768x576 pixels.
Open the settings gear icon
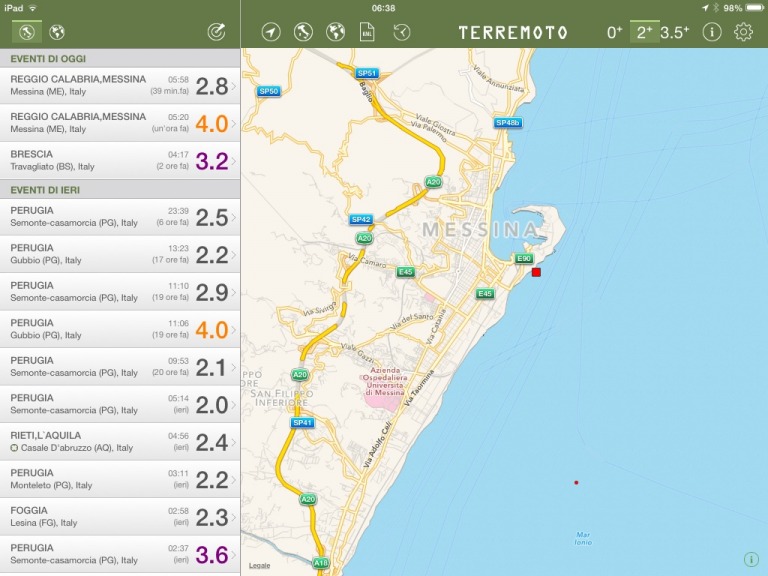point(743,32)
